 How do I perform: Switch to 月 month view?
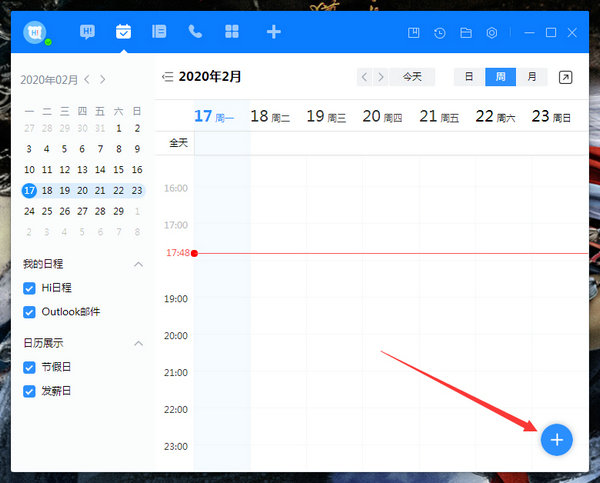(x=531, y=77)
